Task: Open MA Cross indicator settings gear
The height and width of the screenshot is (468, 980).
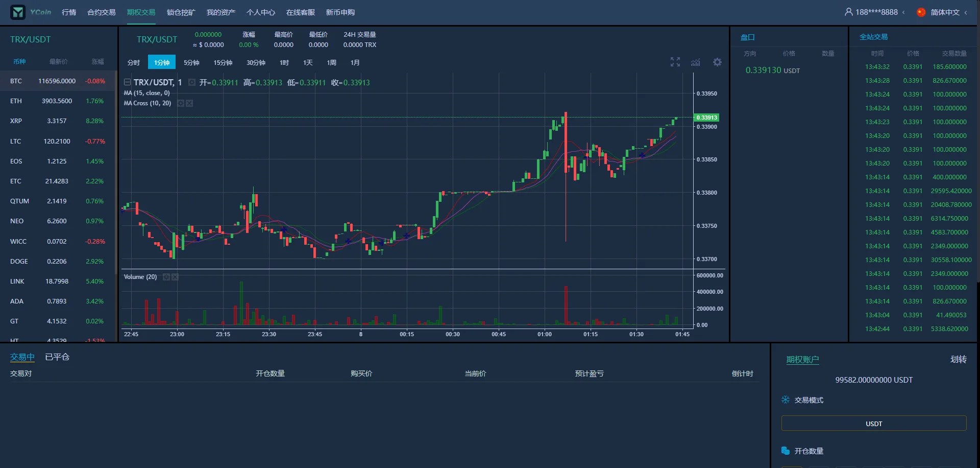Action: point(181,103)
